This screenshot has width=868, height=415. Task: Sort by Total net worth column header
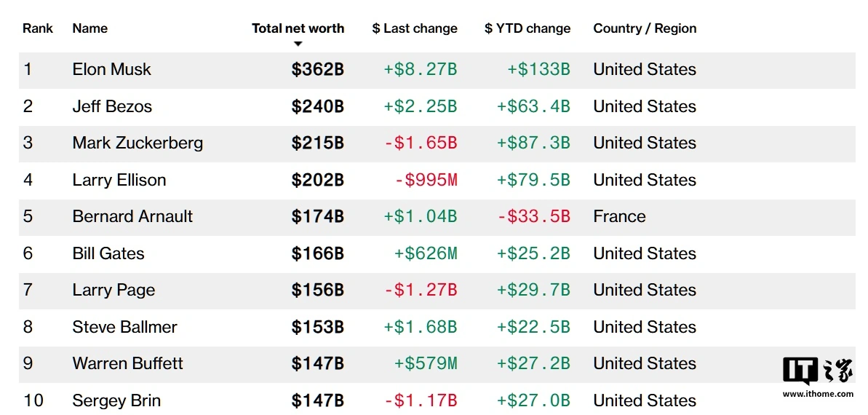pos(298,28)
